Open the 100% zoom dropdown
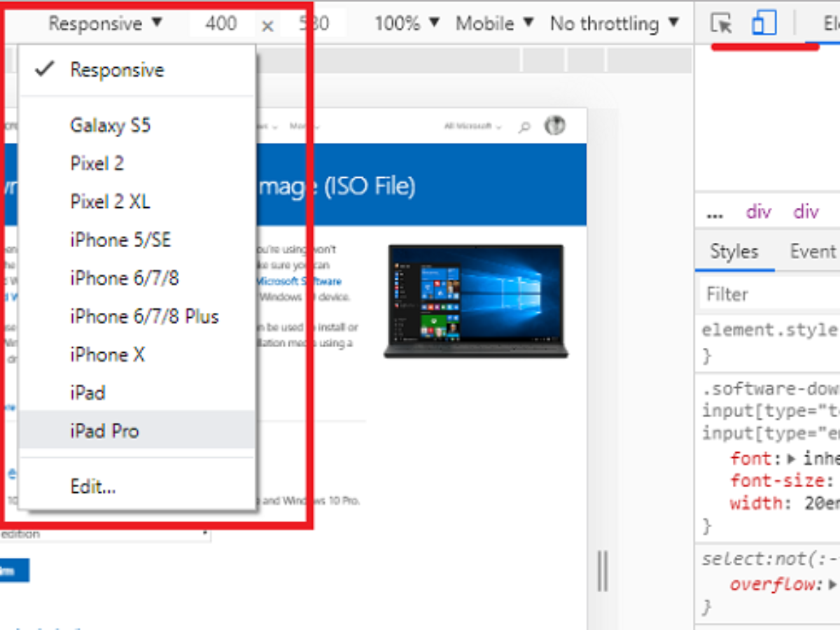The width and height of the screenshot is (840, 630). [x=407, y=23]
